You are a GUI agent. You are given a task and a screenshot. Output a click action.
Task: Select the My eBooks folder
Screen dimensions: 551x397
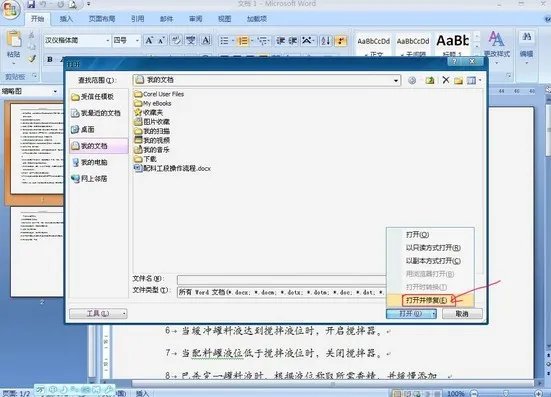click(x=153, y=103)
